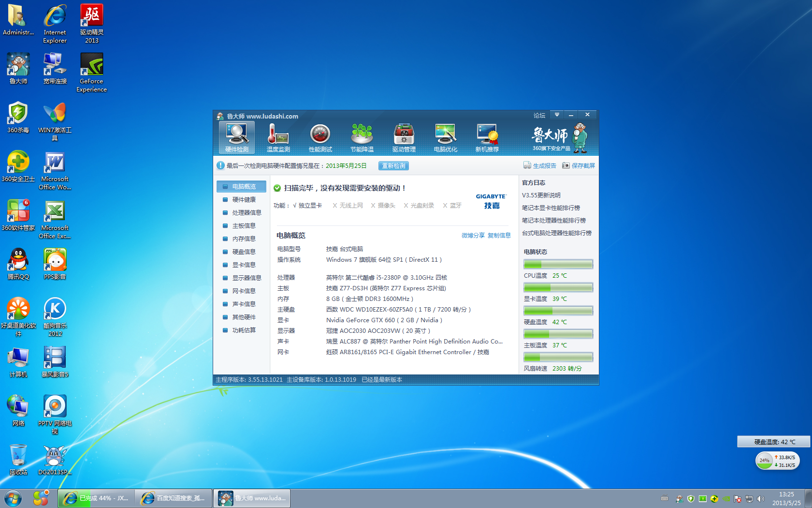Screen dimensions: 812x508
Task: Click 硬盘温度: 42℃ desktop widget
Action: 774,442
